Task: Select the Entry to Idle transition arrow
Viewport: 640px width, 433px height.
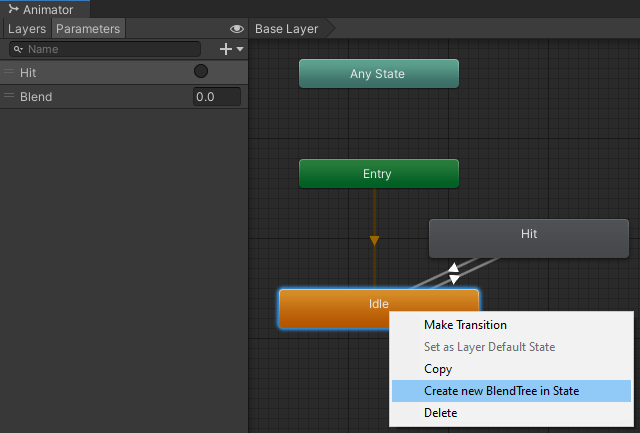Action: (374, 241)
